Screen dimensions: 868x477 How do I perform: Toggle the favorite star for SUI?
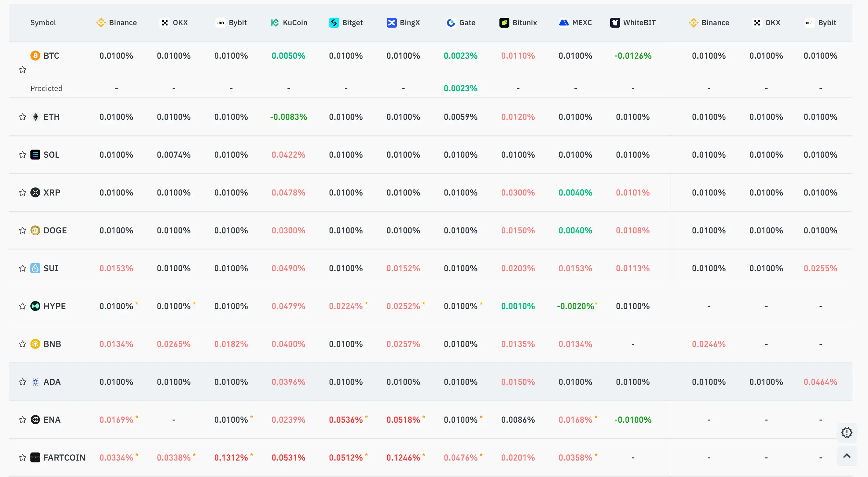23,268
